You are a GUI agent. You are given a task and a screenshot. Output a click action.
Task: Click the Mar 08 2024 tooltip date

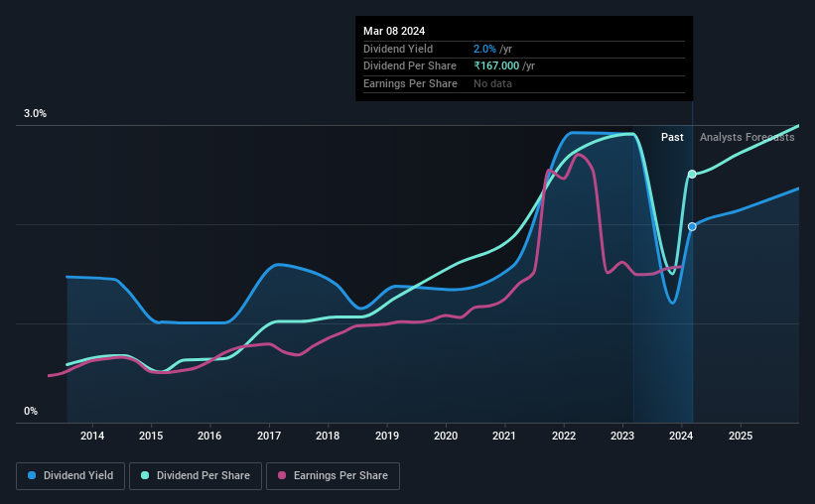pos(394,31)
